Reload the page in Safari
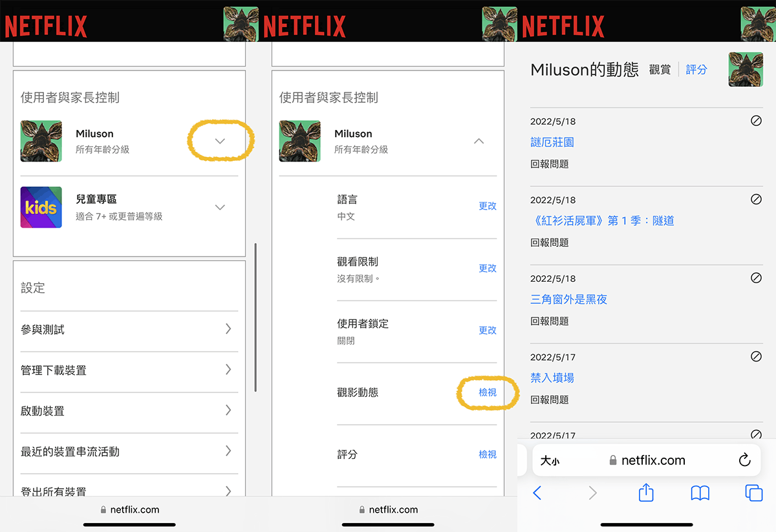Image resolution: width=776 pixels, height=532 pixels. pyautogui.click(x=744, y=460)
